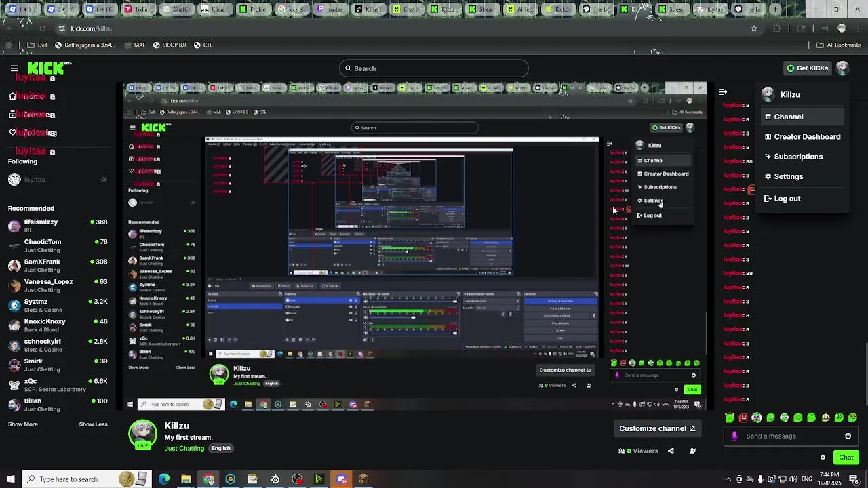Open the Chrome apps grid icon

point(9,45)
